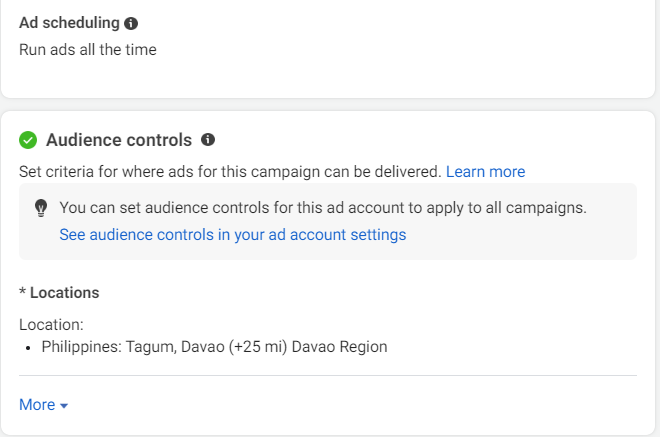Image resolution: width=660 pixels, height=437 pixels.
Task: Expand the More dropdown arrow
Action: [x=64, y=406]
